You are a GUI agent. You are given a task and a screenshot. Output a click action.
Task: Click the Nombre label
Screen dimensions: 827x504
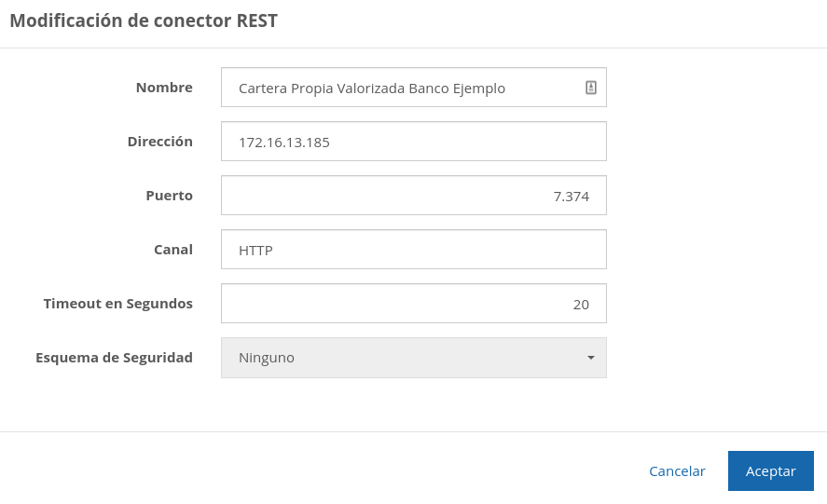point(164,88)
